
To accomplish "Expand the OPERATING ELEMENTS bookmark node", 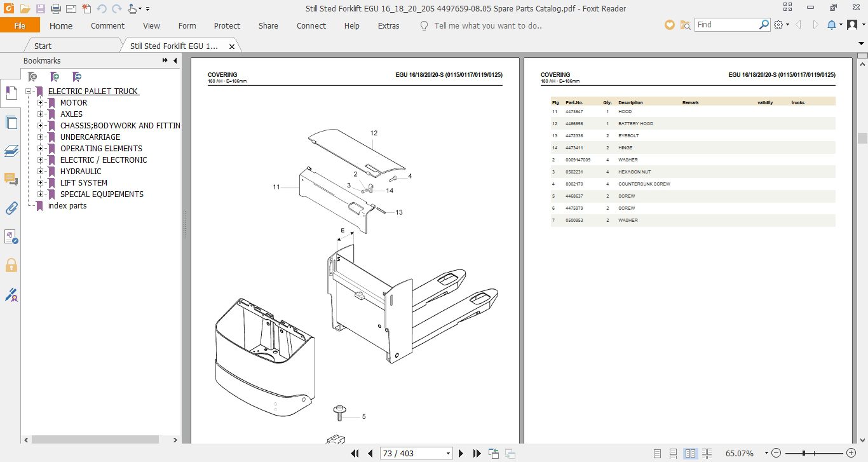I will [x=41, y=149].
